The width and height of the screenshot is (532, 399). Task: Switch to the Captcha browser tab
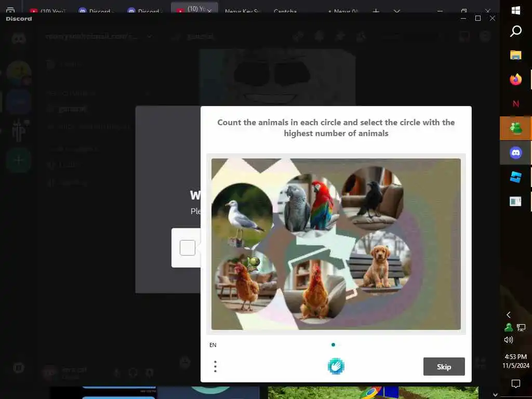(286, 11)
